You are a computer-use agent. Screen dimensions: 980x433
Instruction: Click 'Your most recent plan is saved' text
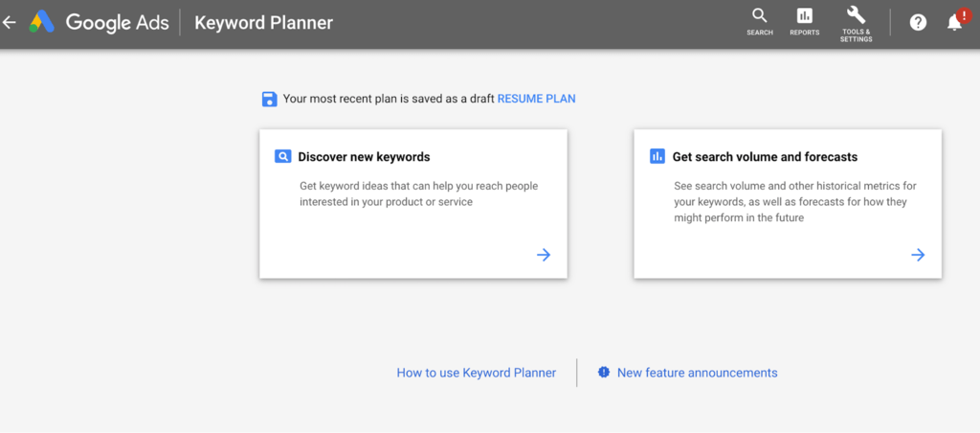389,99
